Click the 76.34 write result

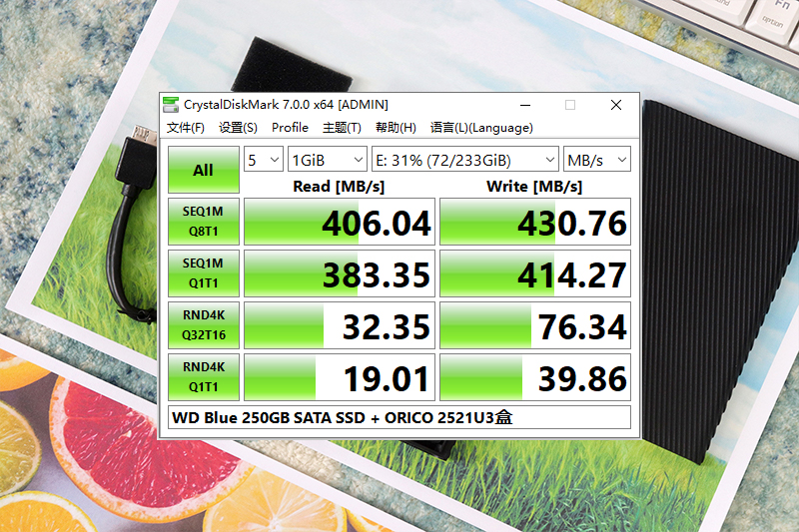535,325
